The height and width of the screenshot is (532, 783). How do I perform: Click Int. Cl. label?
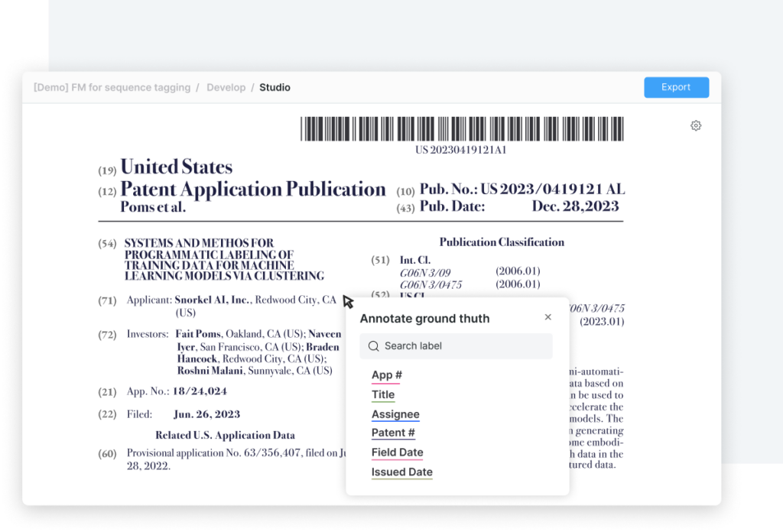tap(415, 260)
